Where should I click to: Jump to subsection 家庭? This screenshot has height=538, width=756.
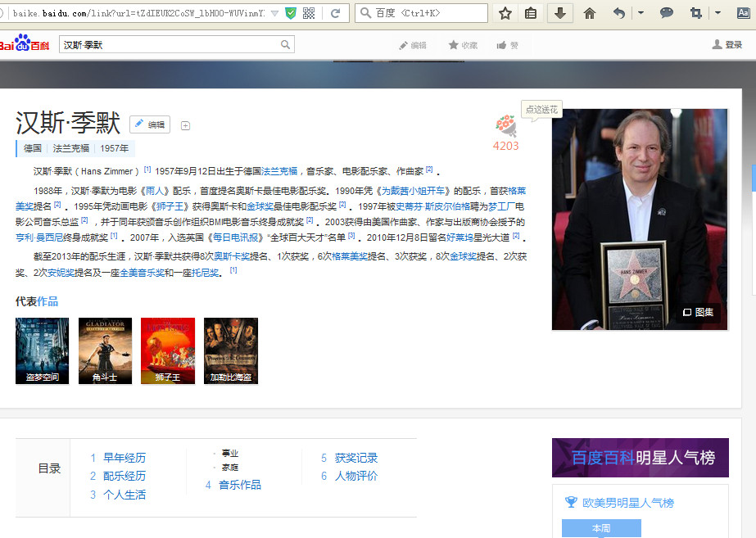230,467
